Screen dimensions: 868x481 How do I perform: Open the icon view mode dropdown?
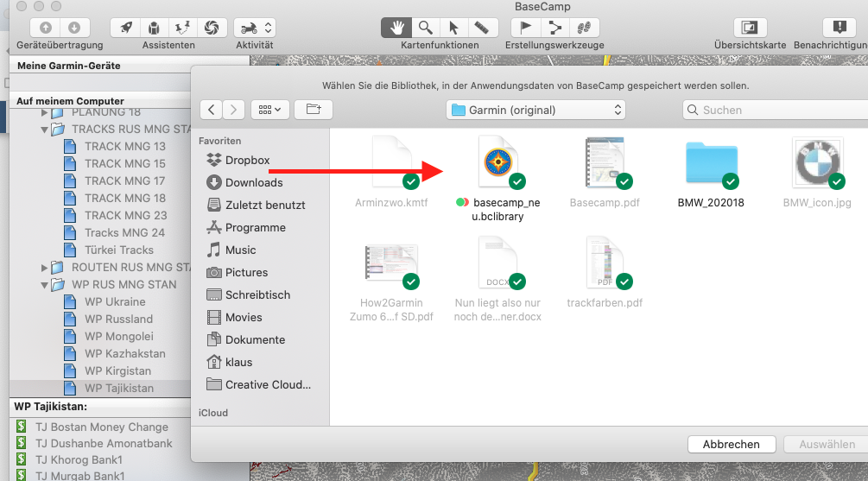coord(269,110)
